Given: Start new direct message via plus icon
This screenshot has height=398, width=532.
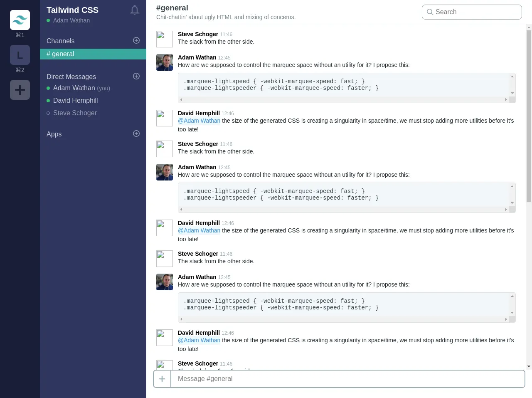Looking at the screenshot, I should 136,76.
